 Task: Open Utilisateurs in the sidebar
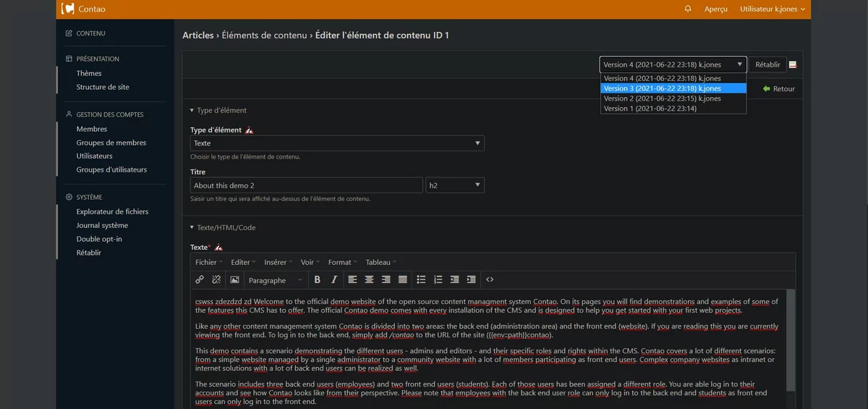point(95,156)
